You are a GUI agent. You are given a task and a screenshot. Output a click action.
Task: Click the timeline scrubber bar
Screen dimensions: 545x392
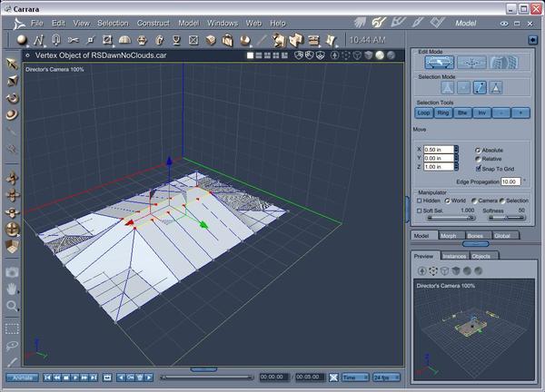(207, 377)
